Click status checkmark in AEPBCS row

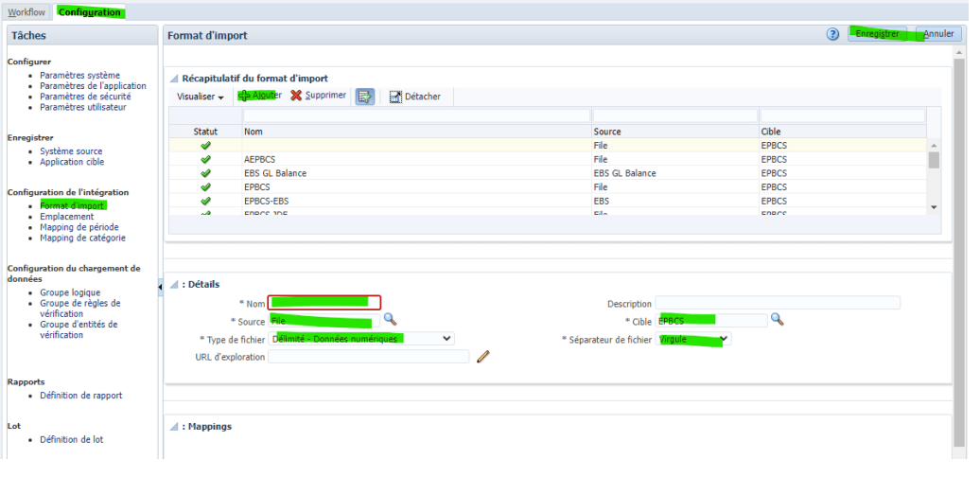click(x=205, y=159)
